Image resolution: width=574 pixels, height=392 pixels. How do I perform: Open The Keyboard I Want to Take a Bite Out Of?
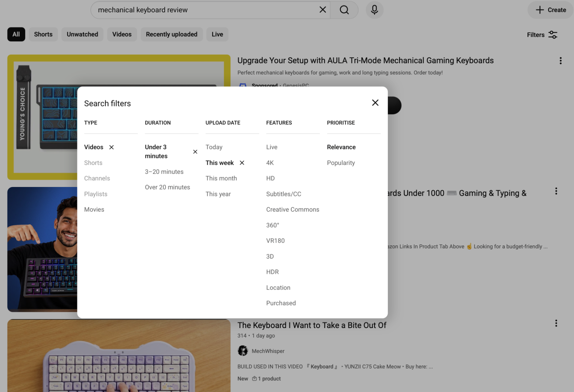312,325
